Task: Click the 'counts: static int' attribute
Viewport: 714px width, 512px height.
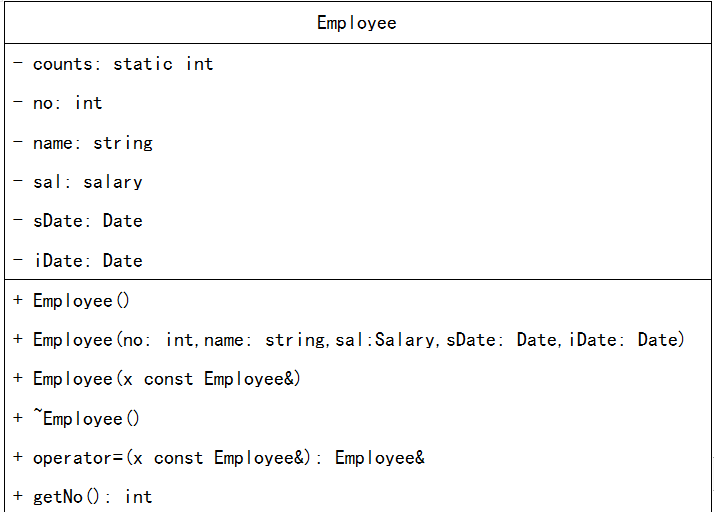Action: click(113, 64)
